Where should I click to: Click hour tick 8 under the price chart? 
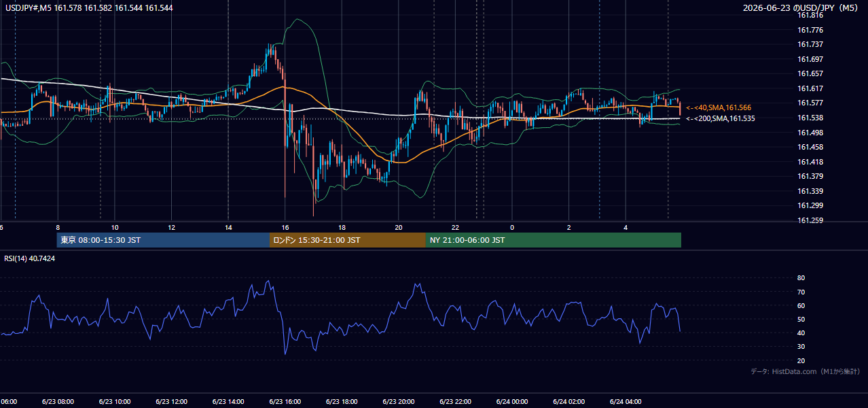[58, 227]
